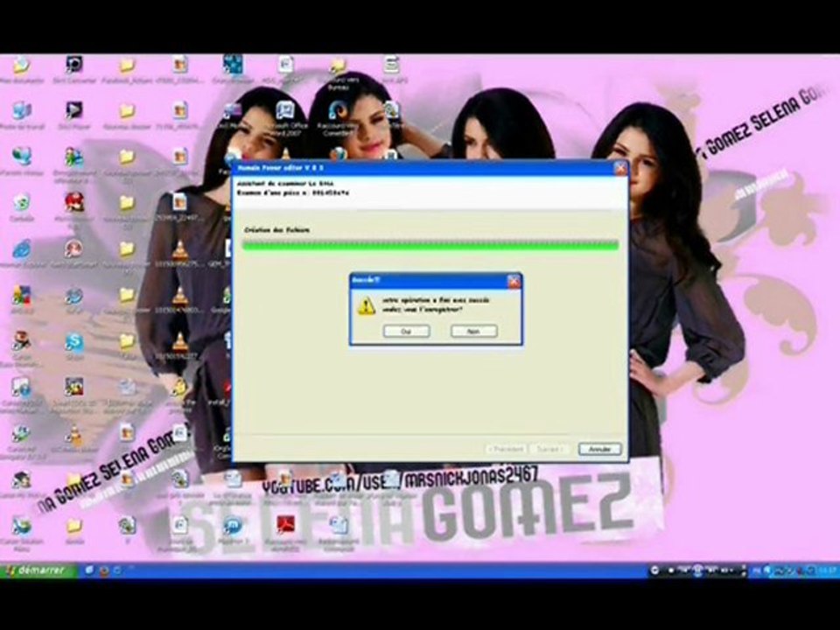840x630 pixels.
Task: Click the taskbar clock
Action: click(x=828, y=571)
